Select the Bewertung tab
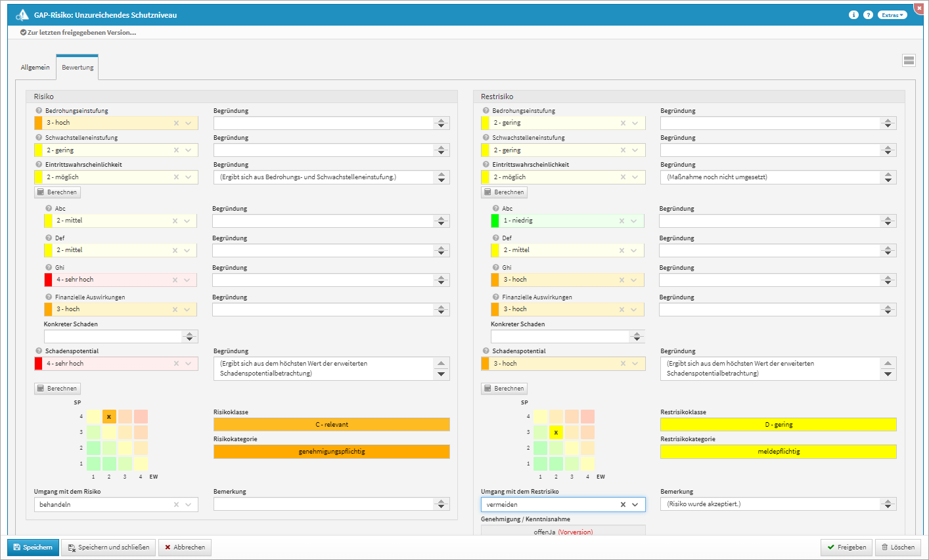 click(x=78, y=68)
